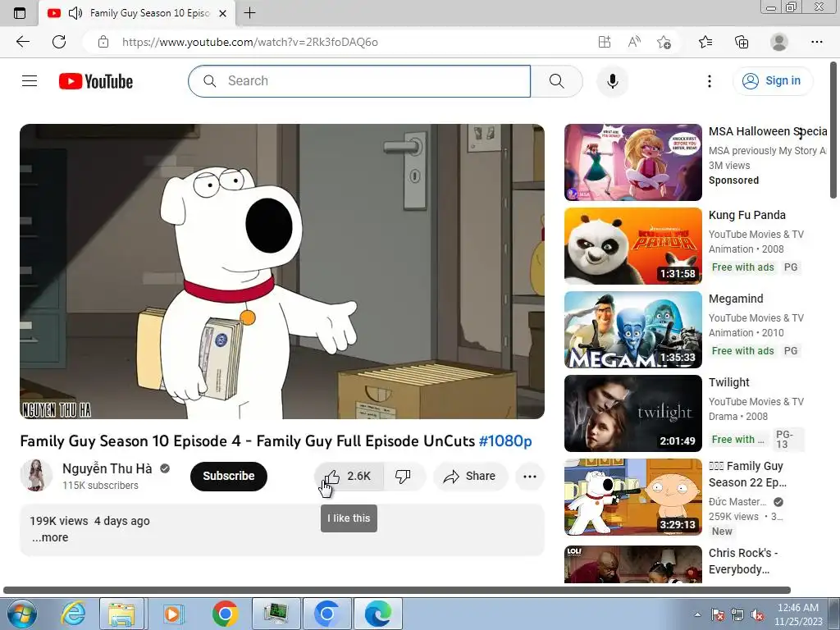Show hidden system tray icons
840x630 pixels.
697,614
